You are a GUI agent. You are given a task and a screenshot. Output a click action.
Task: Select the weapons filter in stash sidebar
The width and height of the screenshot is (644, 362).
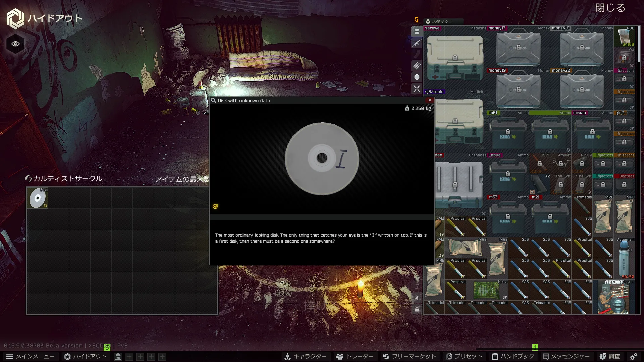417,43
